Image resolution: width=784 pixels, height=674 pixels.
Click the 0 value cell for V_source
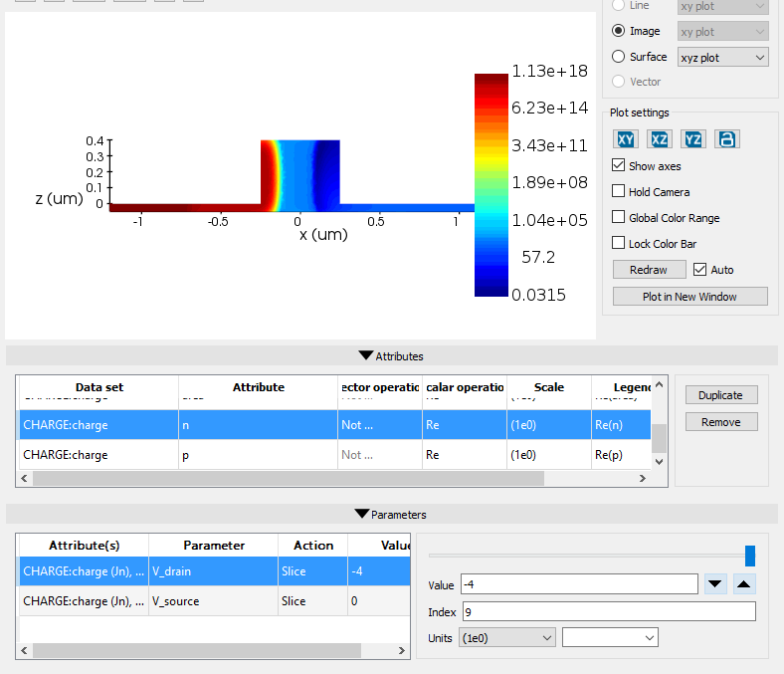tap(378, 601)
